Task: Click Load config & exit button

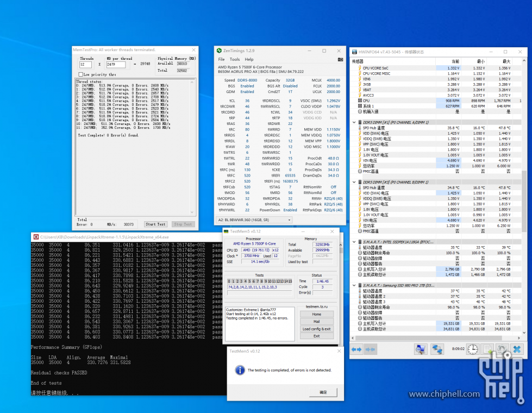Action: coord(317,329)
